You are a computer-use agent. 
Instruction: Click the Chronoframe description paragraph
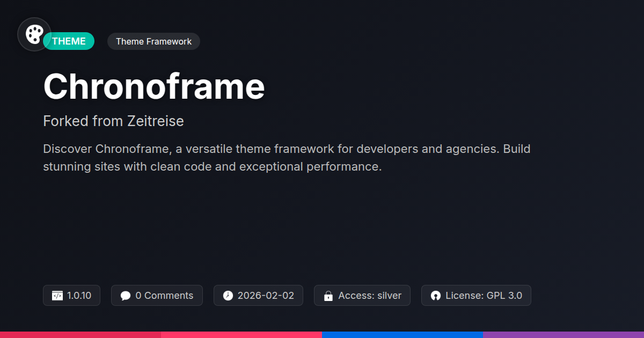tap(287, 158)
